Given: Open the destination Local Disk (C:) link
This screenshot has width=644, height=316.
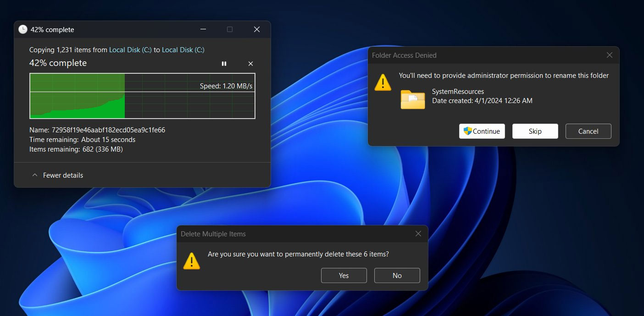Looking at the screenshot, I should pos(183,49).
